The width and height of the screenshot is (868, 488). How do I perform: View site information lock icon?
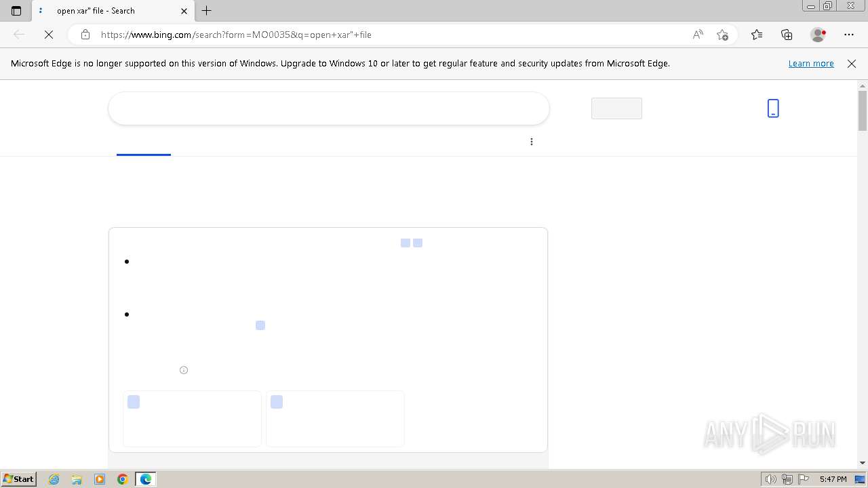point(85,35)
